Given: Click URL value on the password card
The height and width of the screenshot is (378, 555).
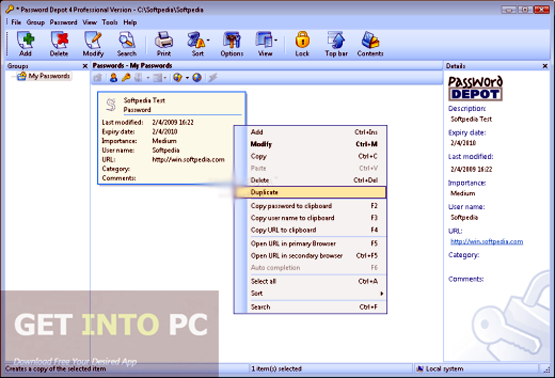Looking at the screenshot, I should coord(188,160).
